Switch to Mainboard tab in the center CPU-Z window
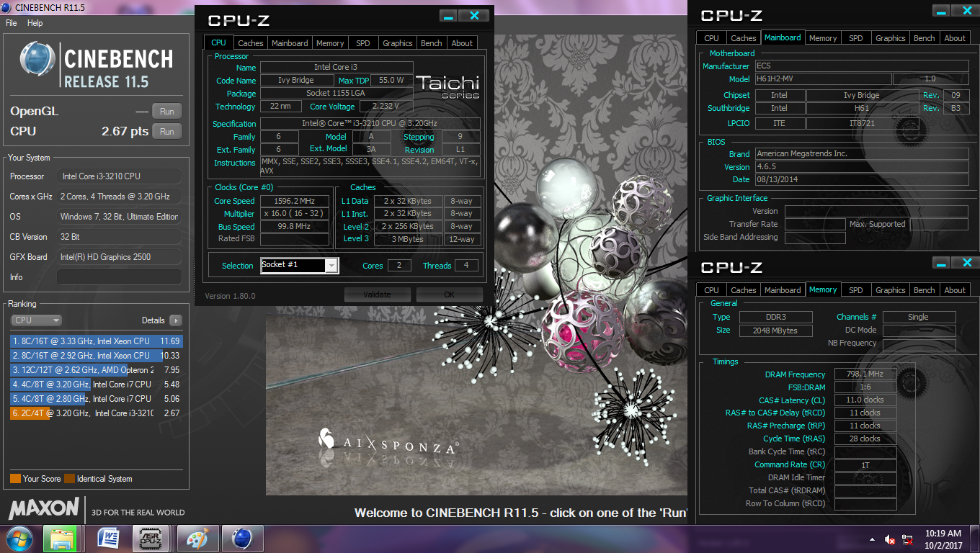The image size is (980, 553). pyautogui.click(x=290, y=43)
